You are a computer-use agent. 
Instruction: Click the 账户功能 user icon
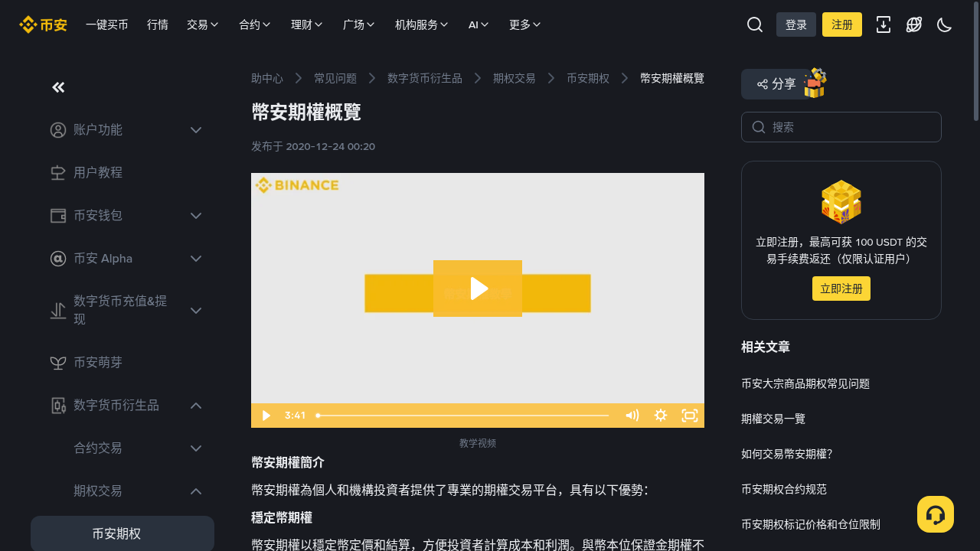[58, 130]
